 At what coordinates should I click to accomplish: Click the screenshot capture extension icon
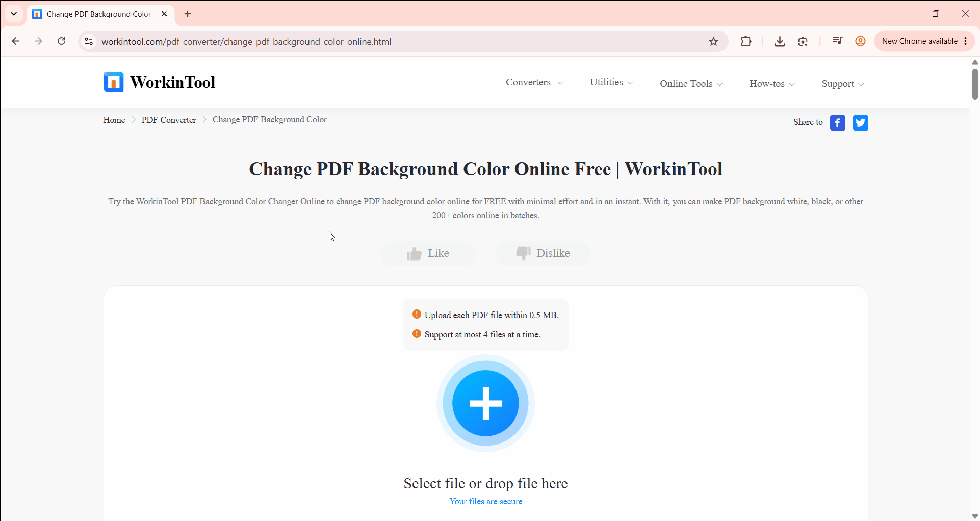point(803,41)
